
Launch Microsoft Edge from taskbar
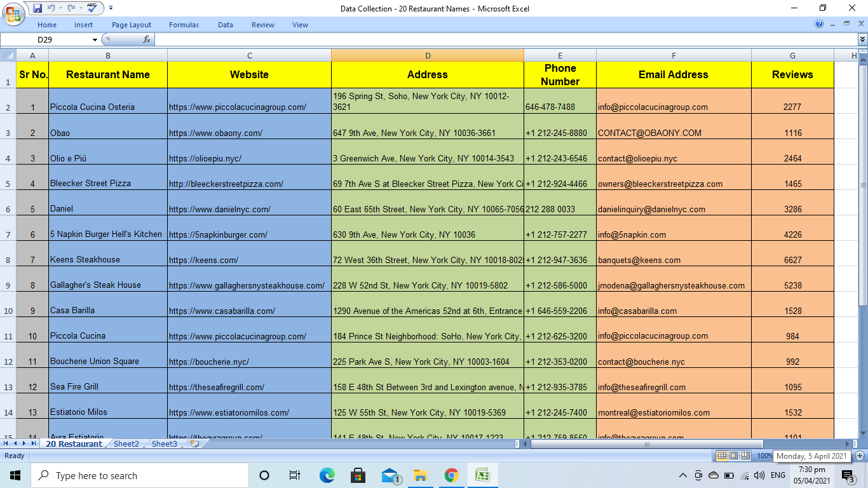(327, 475)
